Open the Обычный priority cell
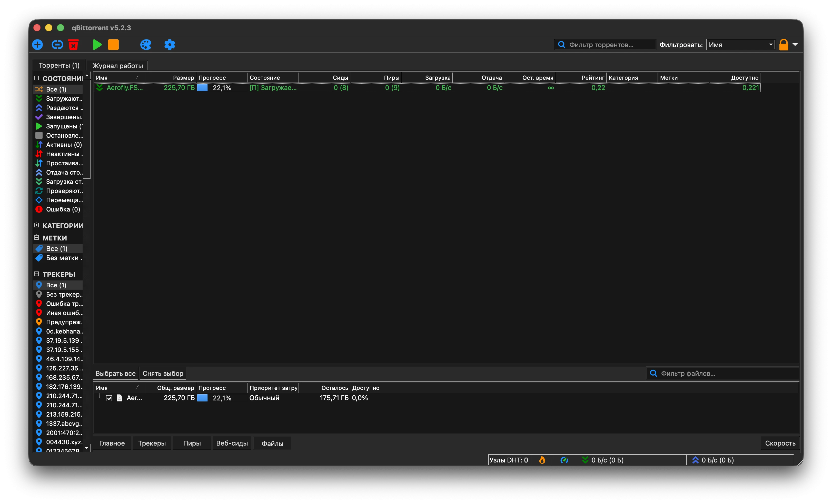Viewport: 832px width, 504px height. click(x=273, y=398)
